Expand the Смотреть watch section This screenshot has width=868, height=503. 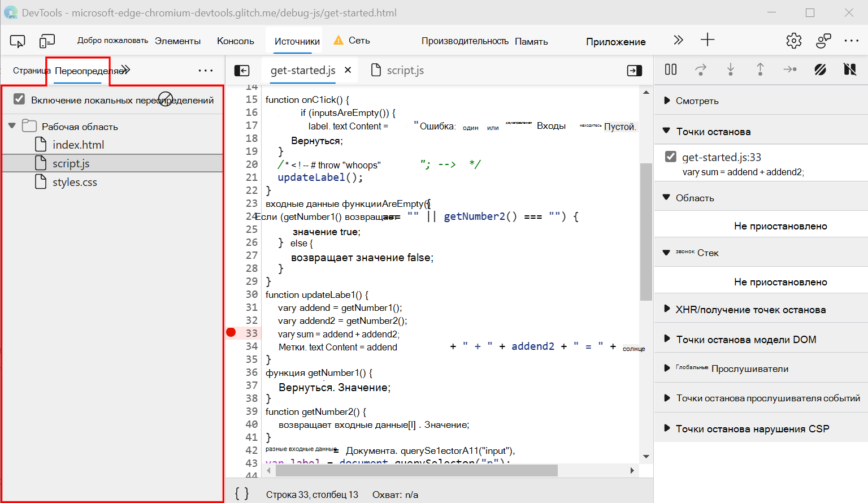[667, 101]
